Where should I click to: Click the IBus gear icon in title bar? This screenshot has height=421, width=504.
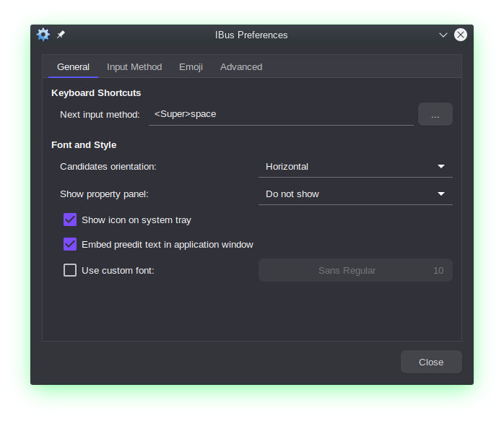[x=43, y=35]
